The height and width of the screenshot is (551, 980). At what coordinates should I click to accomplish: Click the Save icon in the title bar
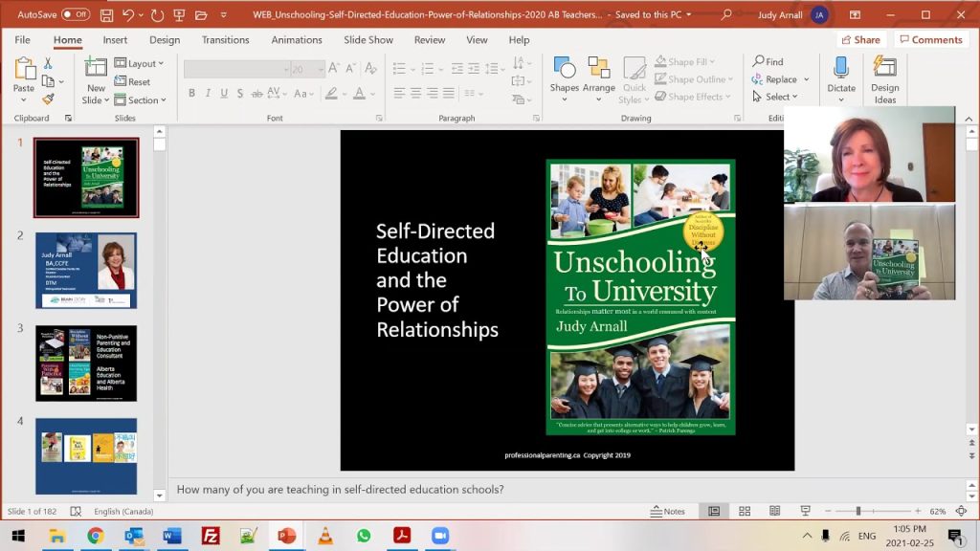coord(106,15)
